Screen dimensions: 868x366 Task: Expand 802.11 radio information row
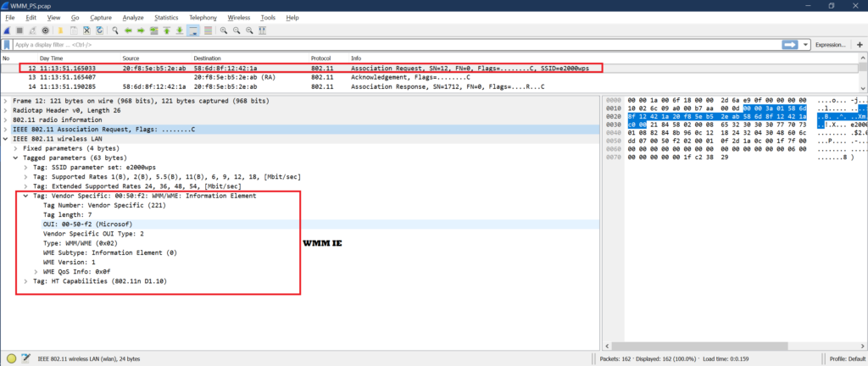click(7, 120)
